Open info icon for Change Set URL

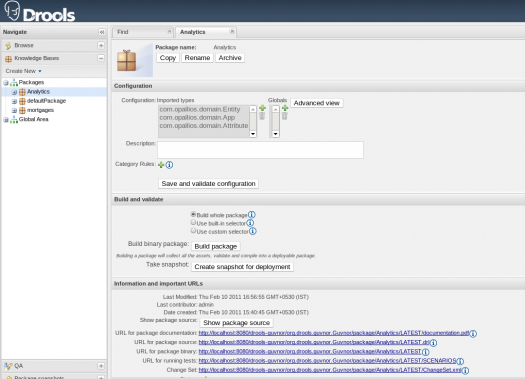pyautogui.click(x=465, y=370)
